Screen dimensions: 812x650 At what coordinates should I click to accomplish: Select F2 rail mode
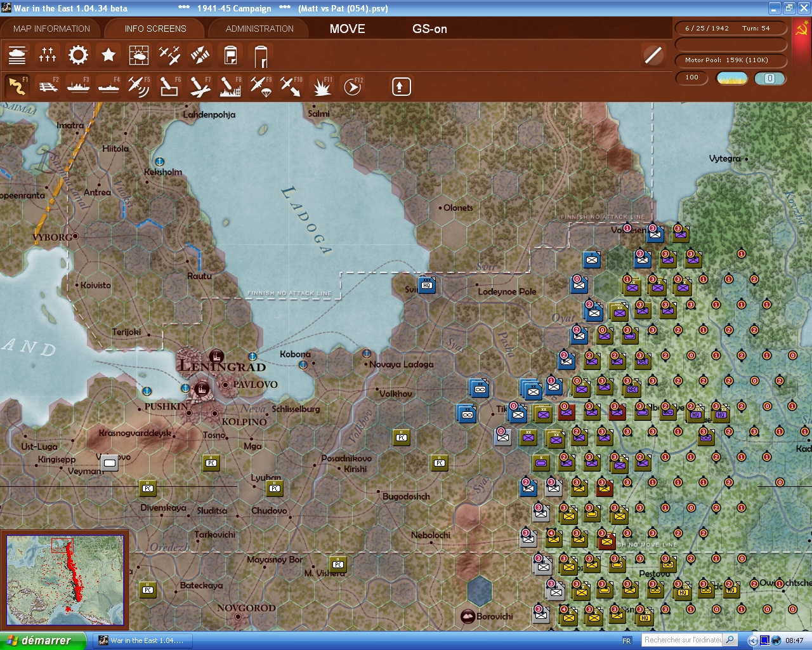tap(48, 86)
